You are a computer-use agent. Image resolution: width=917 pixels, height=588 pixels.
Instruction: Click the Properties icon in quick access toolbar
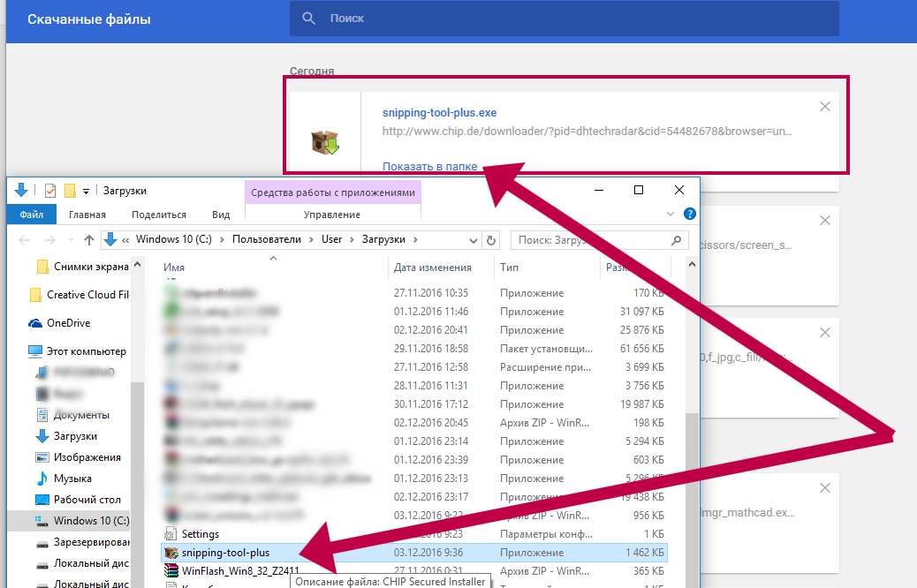(49, 191)
